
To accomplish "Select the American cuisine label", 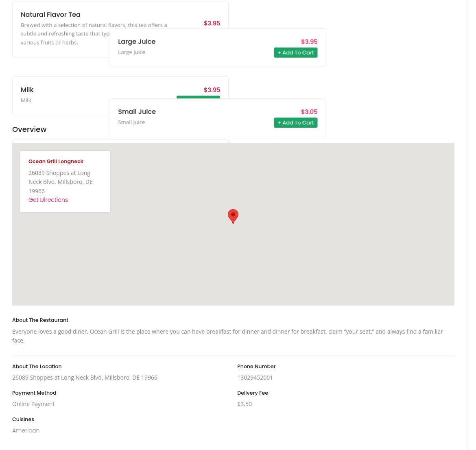I will coord(26,430).
